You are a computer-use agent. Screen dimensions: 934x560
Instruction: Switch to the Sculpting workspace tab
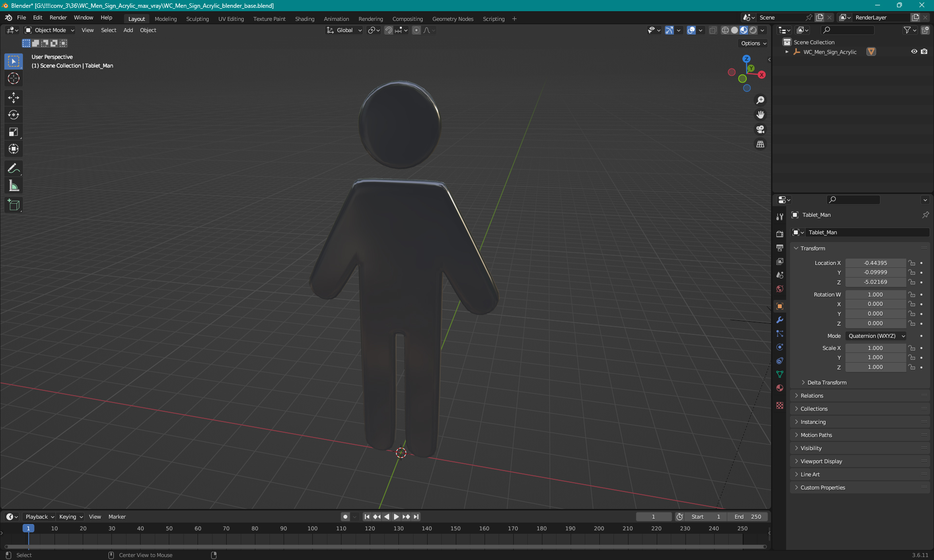point(197,19)
